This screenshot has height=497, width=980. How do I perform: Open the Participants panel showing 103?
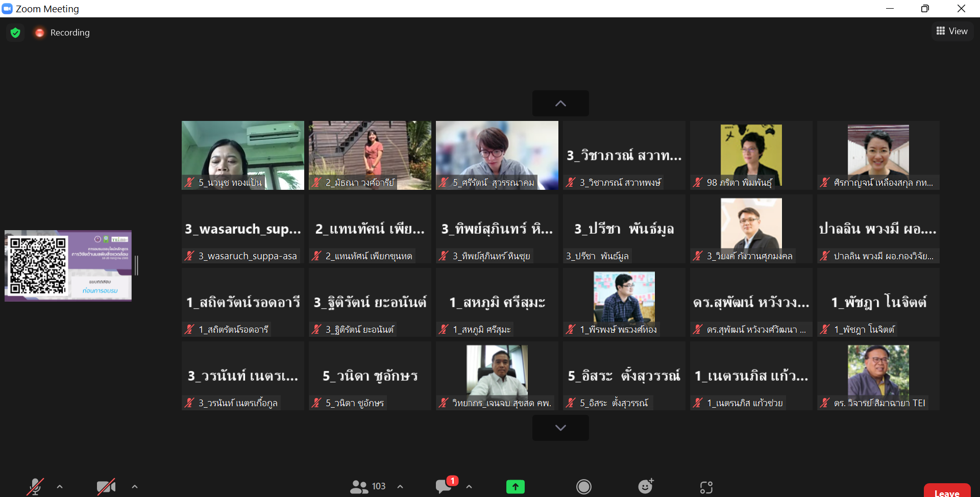(x=367, y=487)
